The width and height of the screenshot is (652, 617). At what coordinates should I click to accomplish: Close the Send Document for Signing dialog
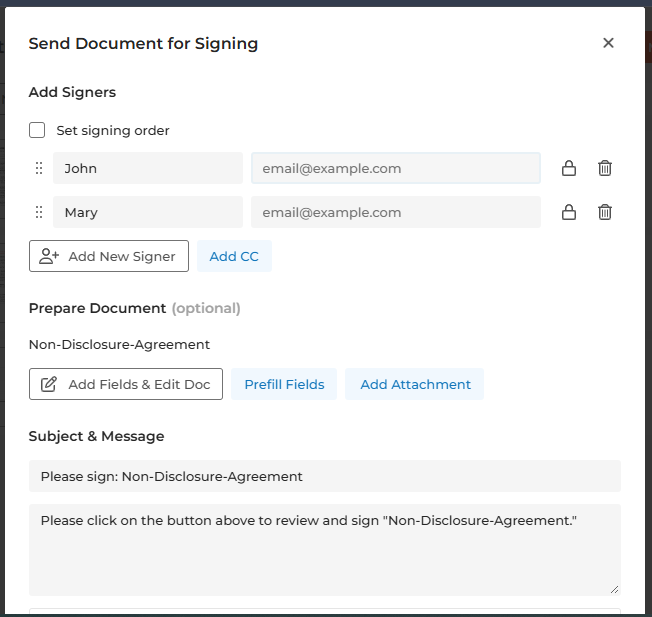(x=608, y=43)
